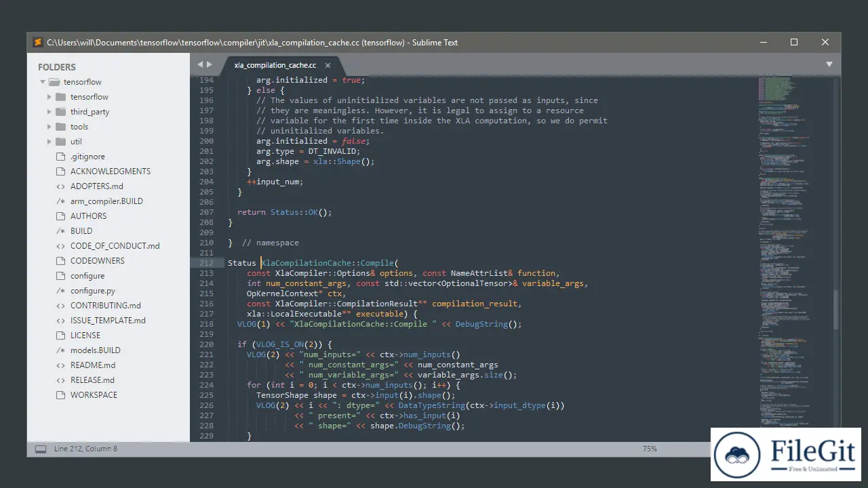Open tab list dropdown arrow at top right
Image resolution: width=868 pixels, height=488 pixels.
[x=829, y=64]
